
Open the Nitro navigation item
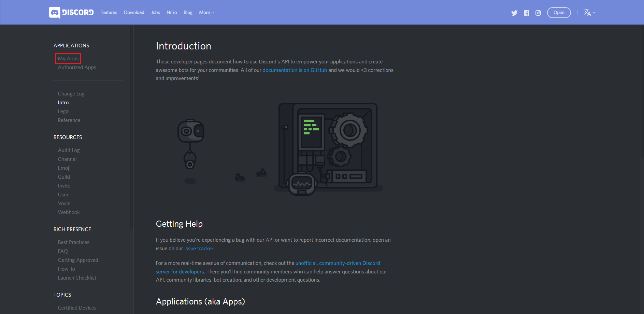tap(172, 13)
